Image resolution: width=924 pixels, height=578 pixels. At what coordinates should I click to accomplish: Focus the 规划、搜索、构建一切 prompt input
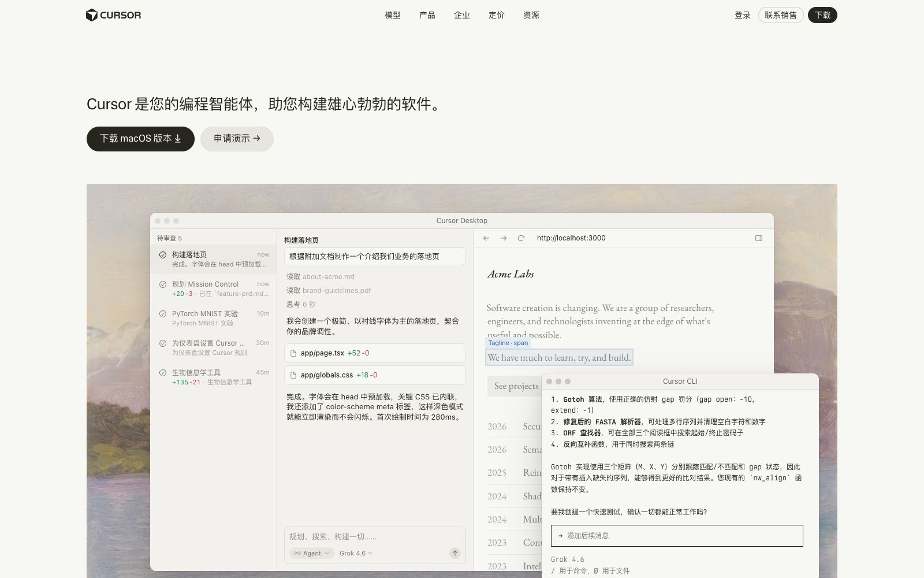374,536
